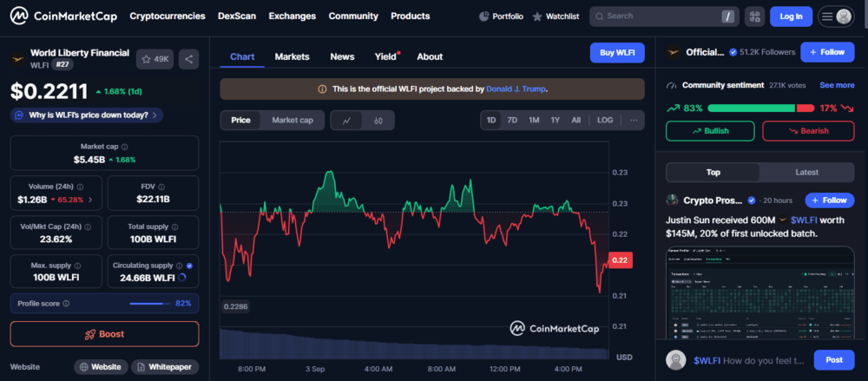Select the All time range
Screen dimensions: 868x381
click(x=575, y=120)
